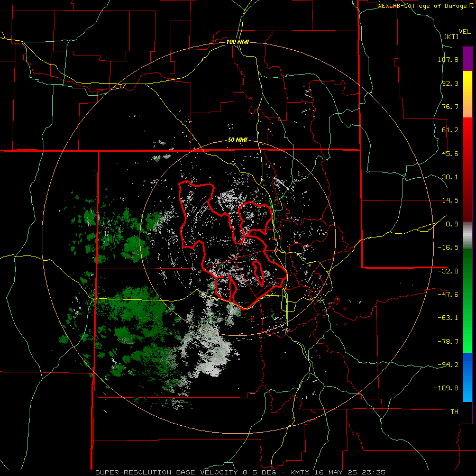Click the 14.5 velocity scale value
Image resolution: width=476 pixels, height=476 pixels.
[x=450, y=200]
